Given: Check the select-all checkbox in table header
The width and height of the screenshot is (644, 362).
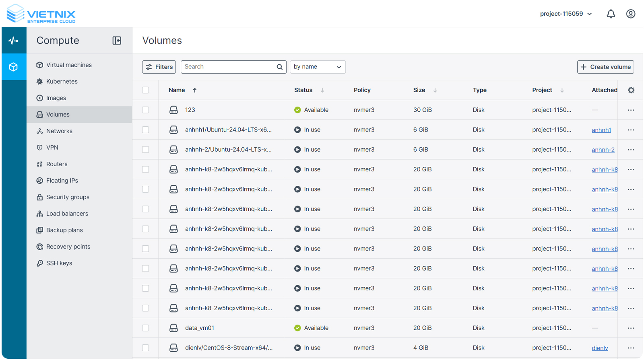Looking at the screenshot, I should click(146, 90).
